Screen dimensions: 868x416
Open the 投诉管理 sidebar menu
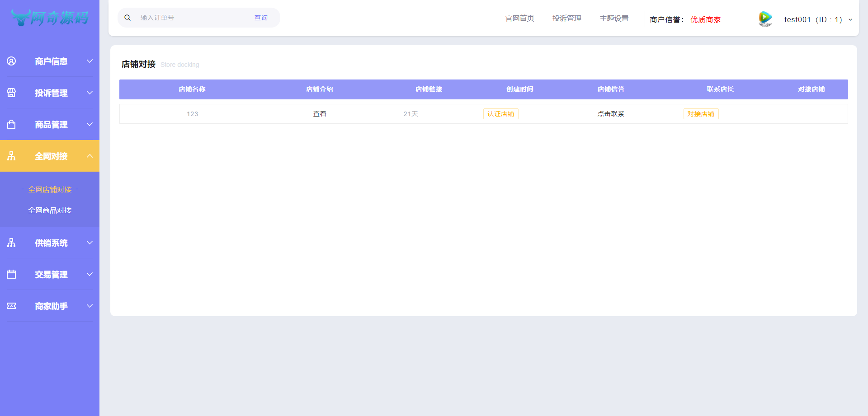(x=50, y=93)
